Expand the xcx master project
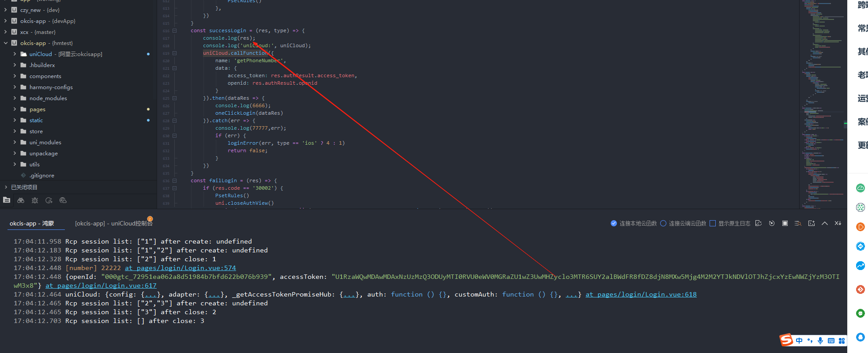The image size is (868, 353). point(5,32)
